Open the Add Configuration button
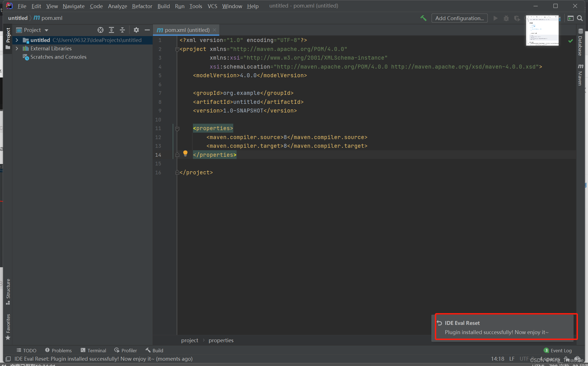 (460, 18)
